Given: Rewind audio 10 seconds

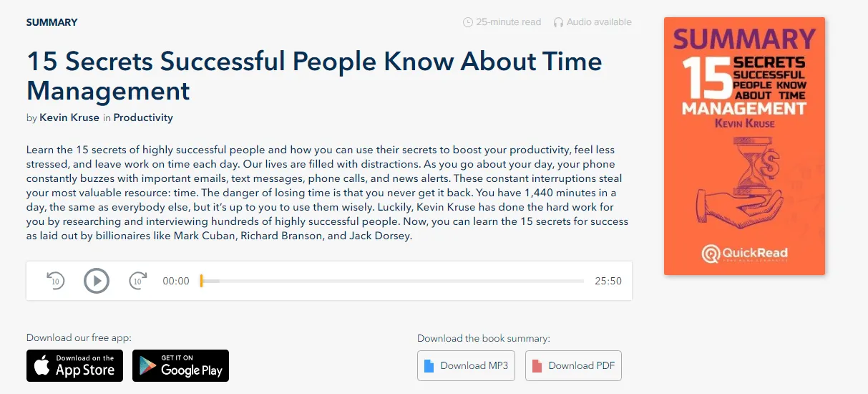Looking at the screenshot, I should (56, 281).
